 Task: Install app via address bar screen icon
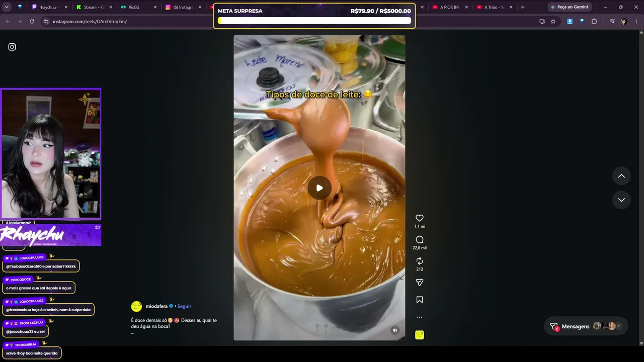coord(542,22)
